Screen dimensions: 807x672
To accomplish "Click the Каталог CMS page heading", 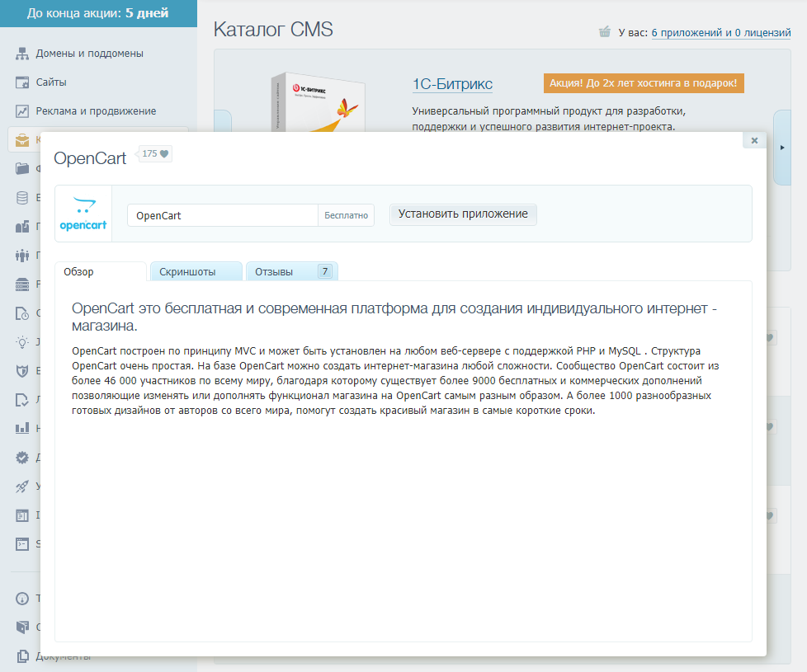I will (273, 30).
